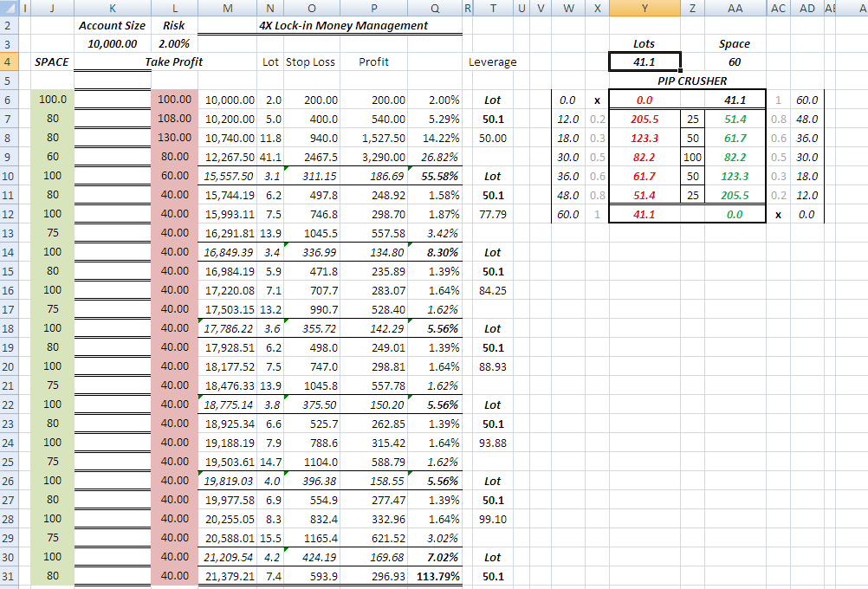
Task: Click the 'PIP CRUSHER' heading
Action: pyautogui.click(x=692, y=81)
